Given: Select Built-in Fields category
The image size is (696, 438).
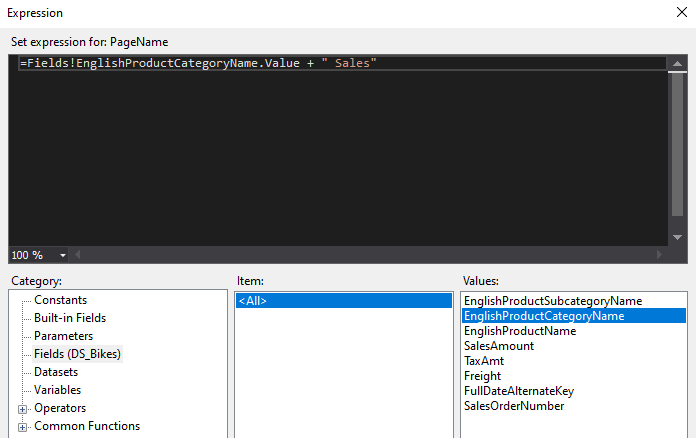Looking at the screenshot, I should click(70, 318).
